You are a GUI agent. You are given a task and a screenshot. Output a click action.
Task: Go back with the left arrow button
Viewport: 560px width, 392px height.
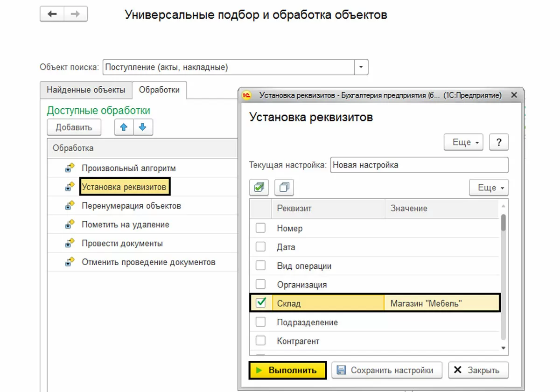coord(52,14)
